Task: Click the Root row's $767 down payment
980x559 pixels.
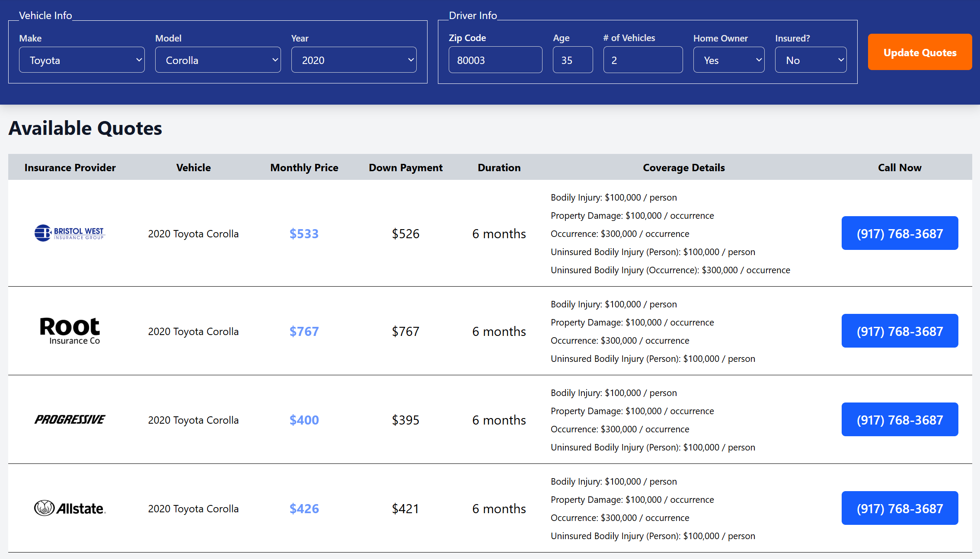Action: coord(405,332)
